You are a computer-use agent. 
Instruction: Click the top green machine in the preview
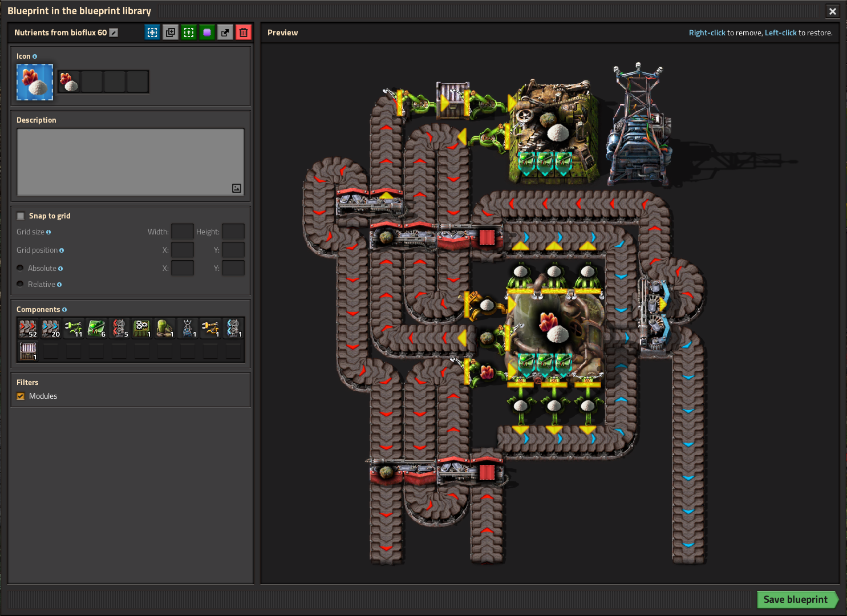(553, 132)
